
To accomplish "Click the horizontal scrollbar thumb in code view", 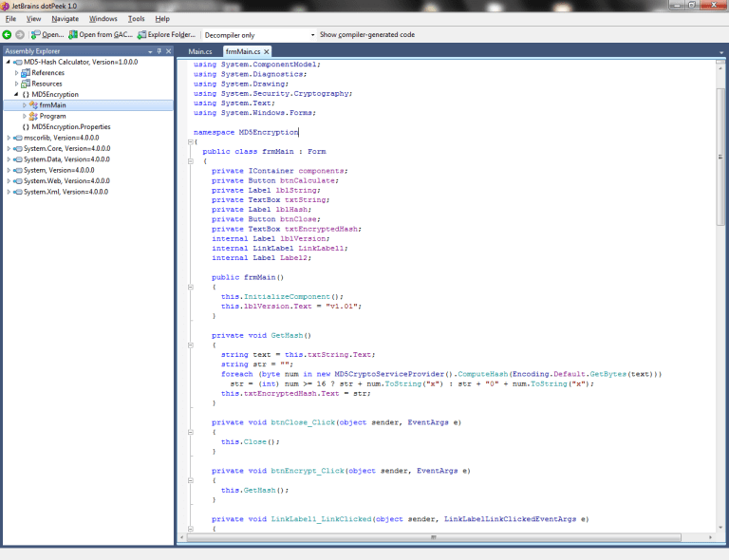I will pos(433,537).
